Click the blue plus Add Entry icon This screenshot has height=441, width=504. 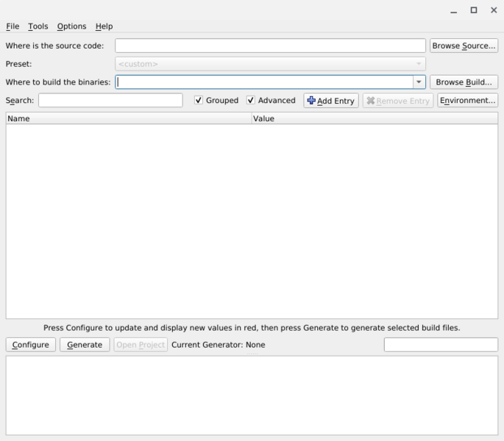[x=311, y=101]
